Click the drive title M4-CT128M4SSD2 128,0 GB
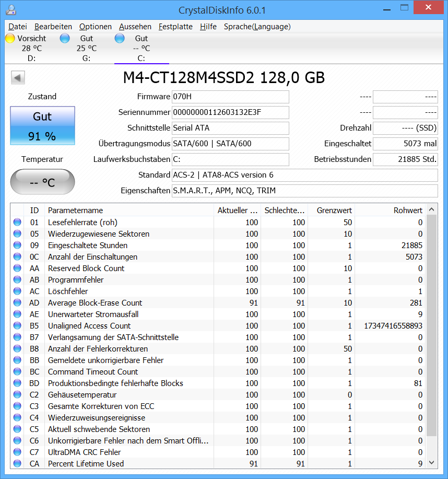The width and height of the screenshot is (448, 479). (224, 78)
